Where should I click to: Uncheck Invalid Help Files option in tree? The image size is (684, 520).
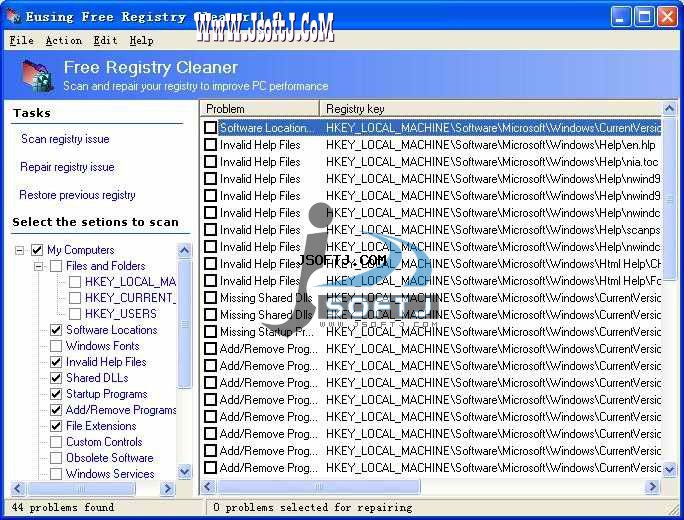click(x=56, y=362)
